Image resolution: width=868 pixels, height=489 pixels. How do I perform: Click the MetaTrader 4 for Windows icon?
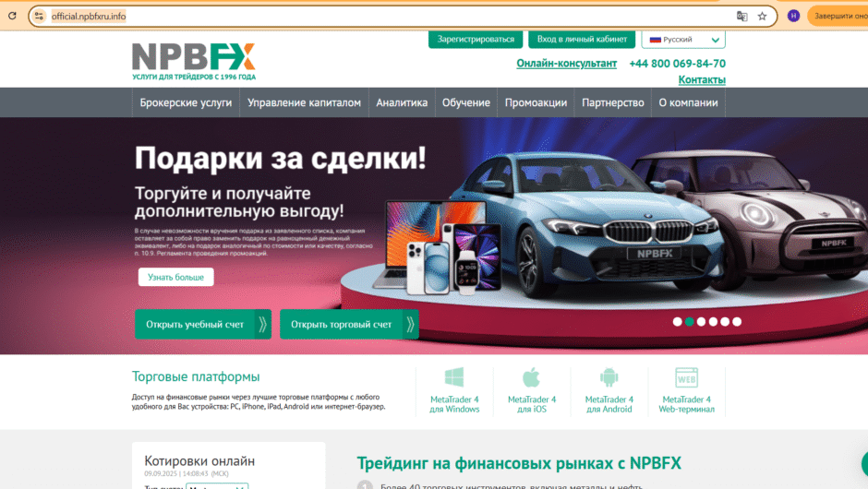(454, 377)
